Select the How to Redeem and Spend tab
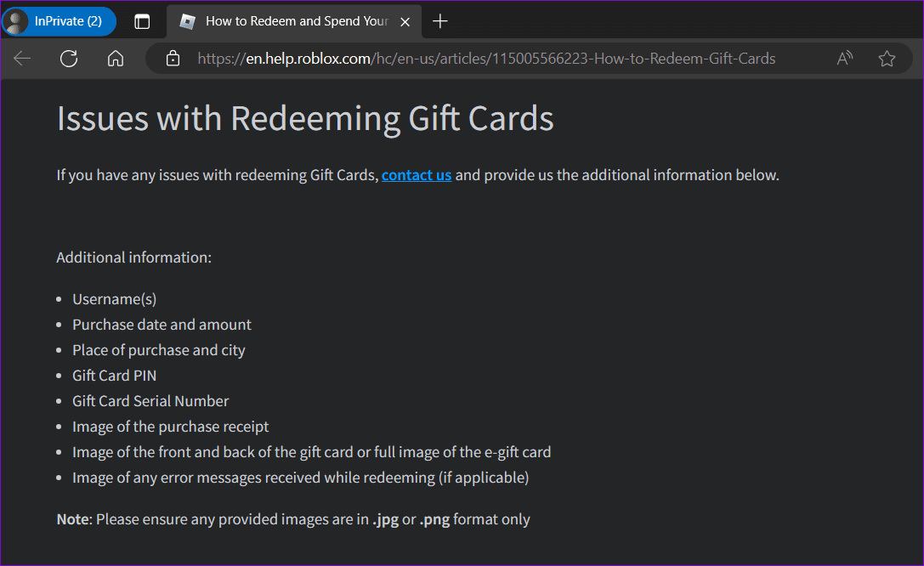 coord(295,22)
